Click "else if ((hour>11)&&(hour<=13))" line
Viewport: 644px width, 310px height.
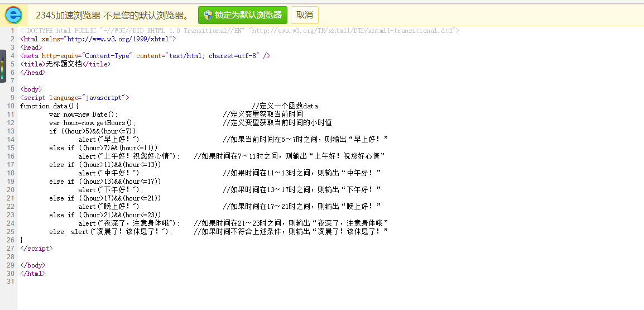coord(105,164)
